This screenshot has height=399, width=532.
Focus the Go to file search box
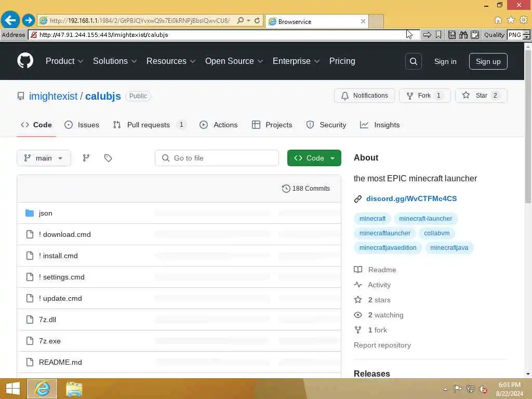click(217, 158)
